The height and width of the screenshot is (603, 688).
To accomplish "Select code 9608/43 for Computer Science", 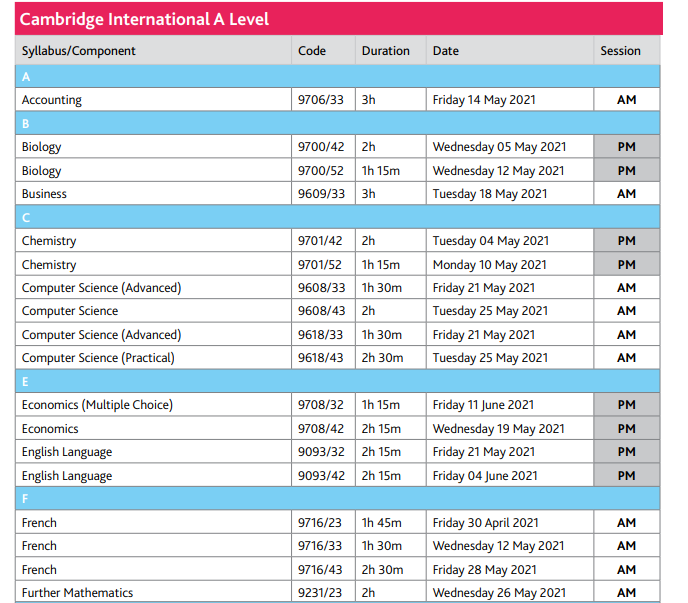I will coord(323,311).
